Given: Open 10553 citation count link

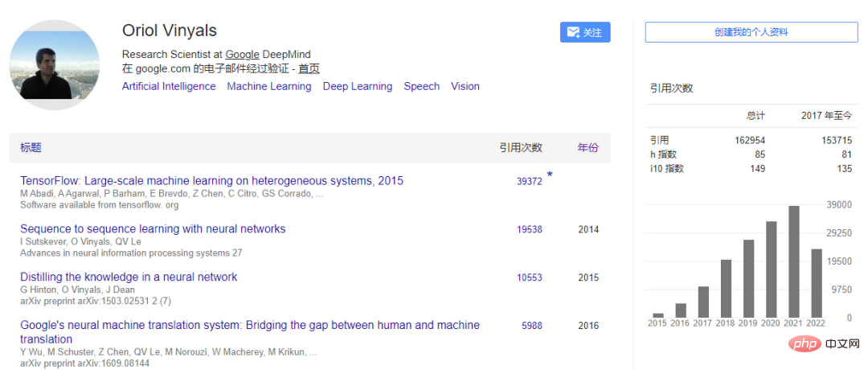Looking at the screenshot, I should [530, 277].
